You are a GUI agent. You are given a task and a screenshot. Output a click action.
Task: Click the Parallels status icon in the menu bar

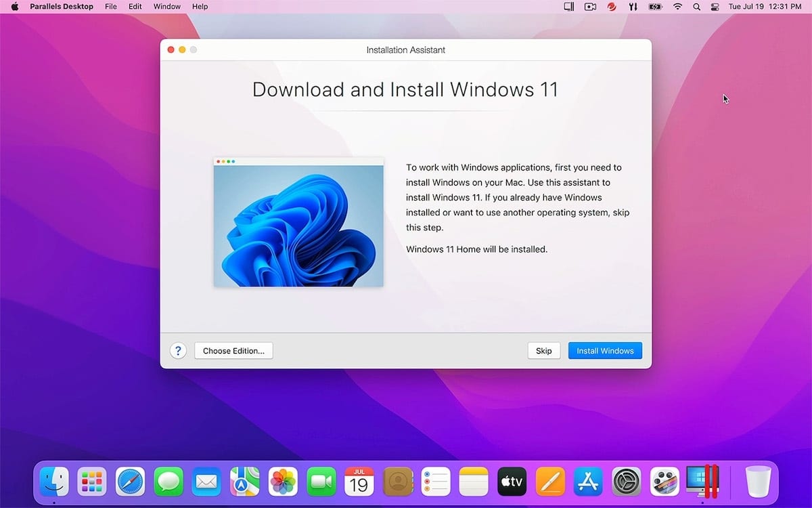(x=569, y=7)
